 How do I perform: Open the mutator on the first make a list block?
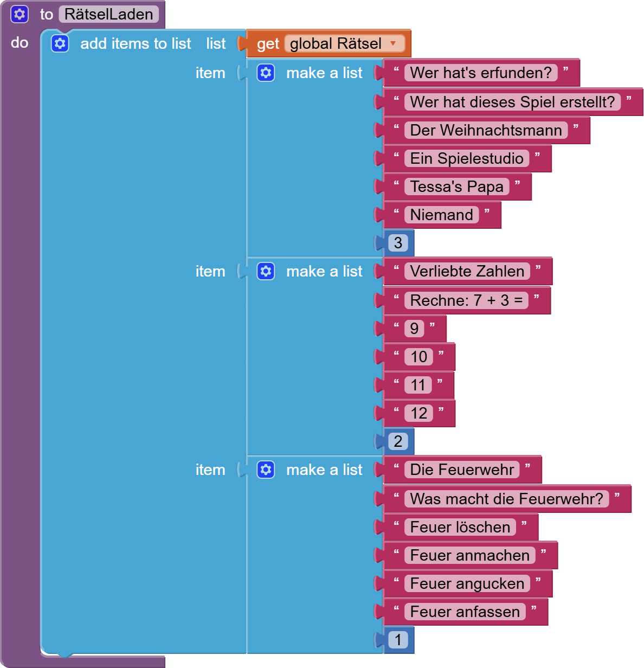pyautogui.click(x=266, y=73)
